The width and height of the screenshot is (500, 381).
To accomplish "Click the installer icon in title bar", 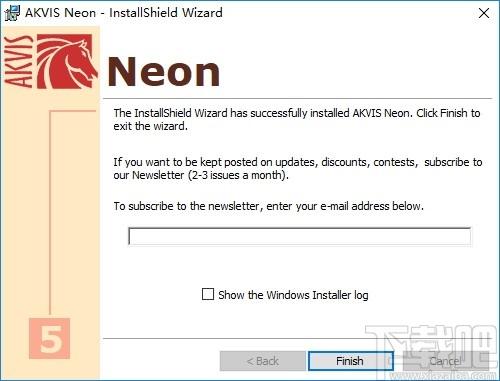I will coord(12,13).
